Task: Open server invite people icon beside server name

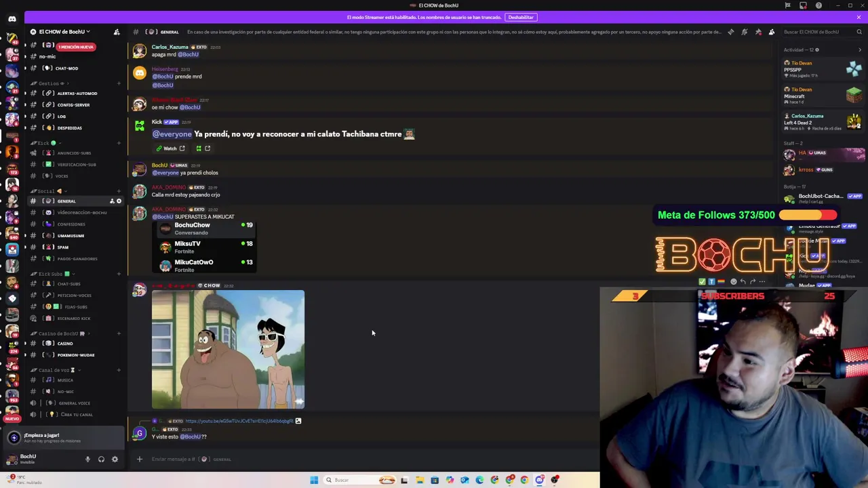Action: tap(117, 32)
